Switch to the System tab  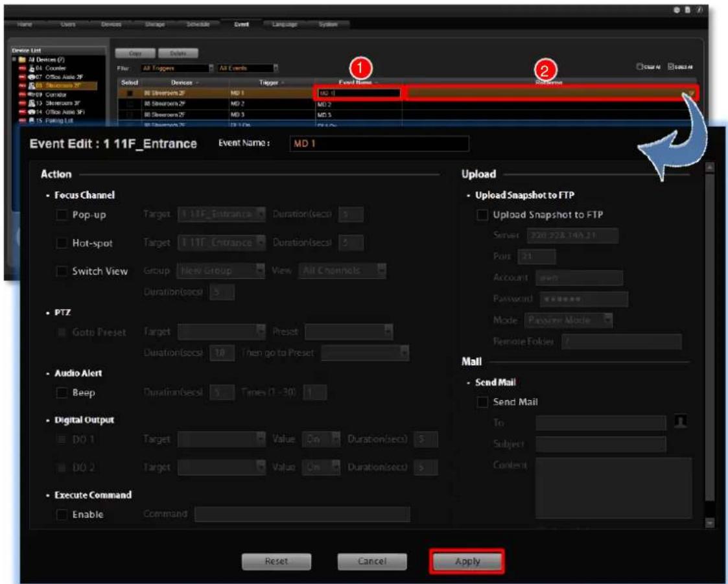coord(328,24)
